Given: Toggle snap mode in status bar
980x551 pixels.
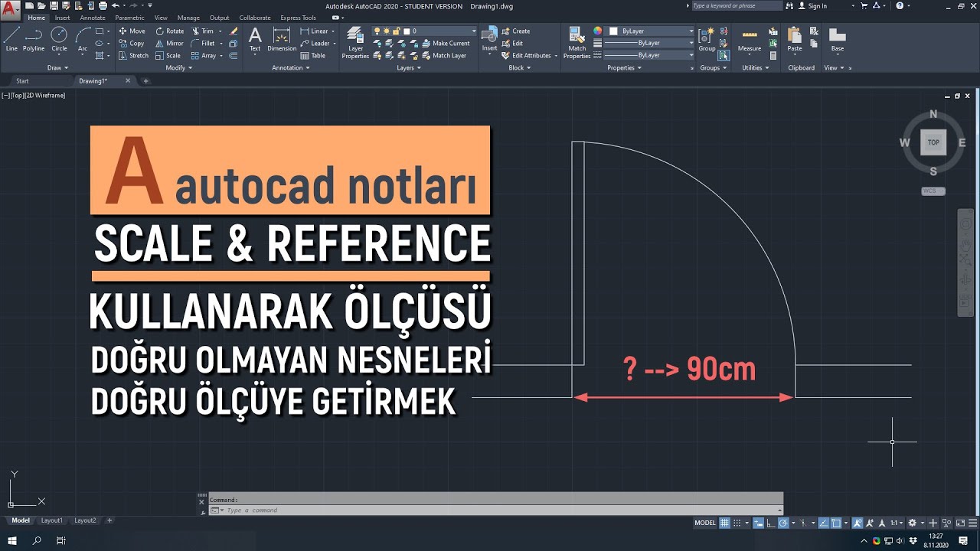Looking at the screenshot, I should point(738,523).
